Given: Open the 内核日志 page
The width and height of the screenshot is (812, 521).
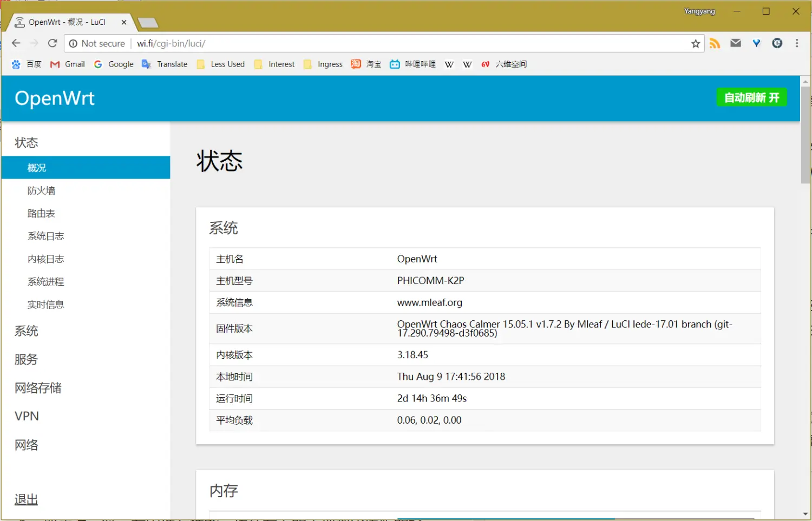Looking at the screenshot, I should click(x=46, y=259).
